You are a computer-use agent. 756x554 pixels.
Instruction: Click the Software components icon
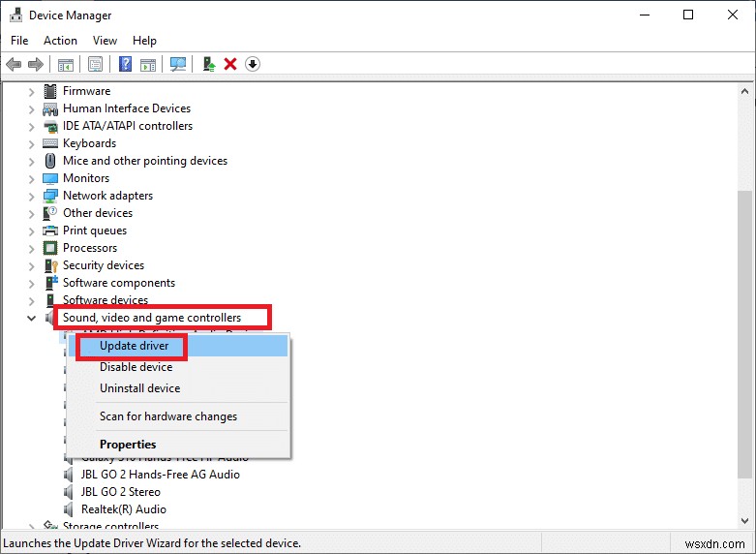50,283
